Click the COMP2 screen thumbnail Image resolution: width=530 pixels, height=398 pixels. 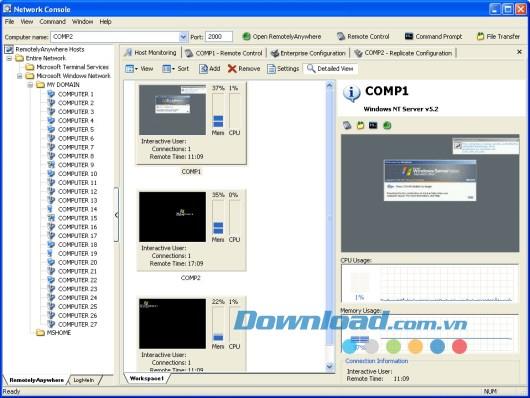coord(172,217)
